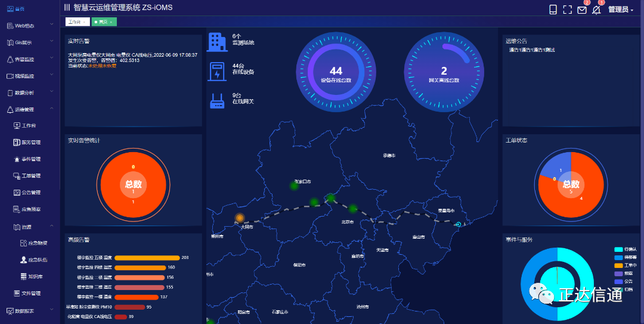Viewport: 644px width, 324px height.
Task: Click the 承德市 label on the map
Action: coord(389,155)
